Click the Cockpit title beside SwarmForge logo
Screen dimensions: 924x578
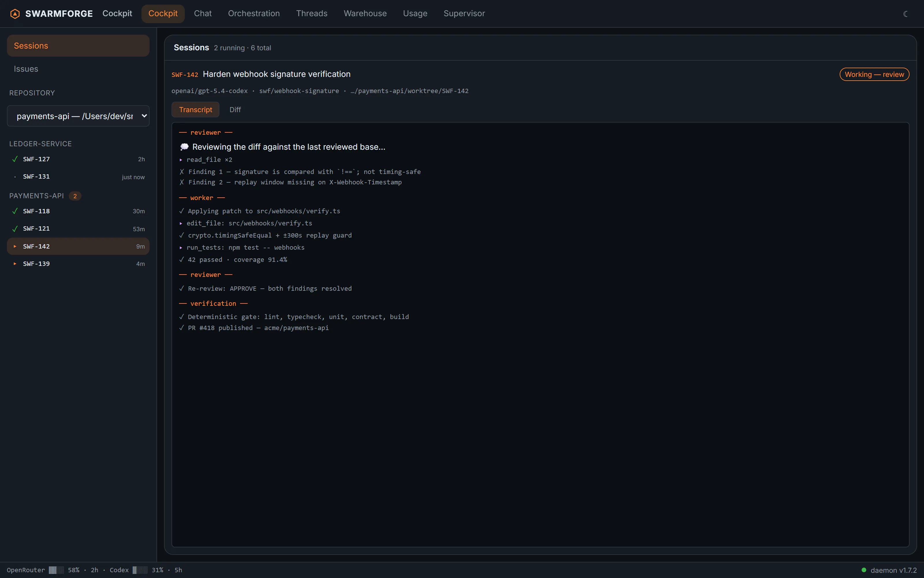tap(117, 13)
